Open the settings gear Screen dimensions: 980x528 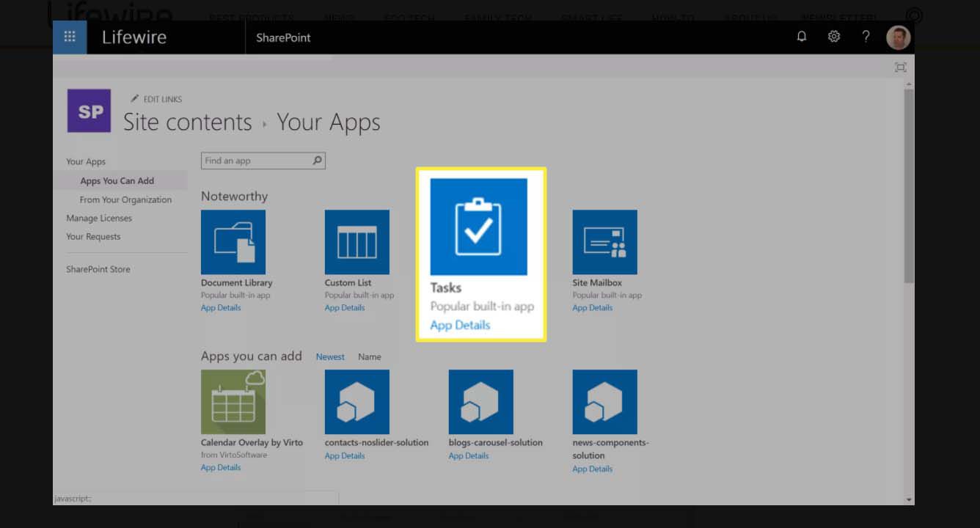pos(834,37)
